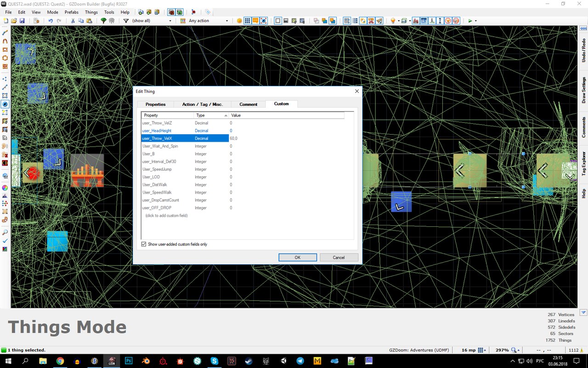Open the Draw Settings side panel
Viewport: 588px width, 368px height.
pyautogui.click(x=583, y=90)
